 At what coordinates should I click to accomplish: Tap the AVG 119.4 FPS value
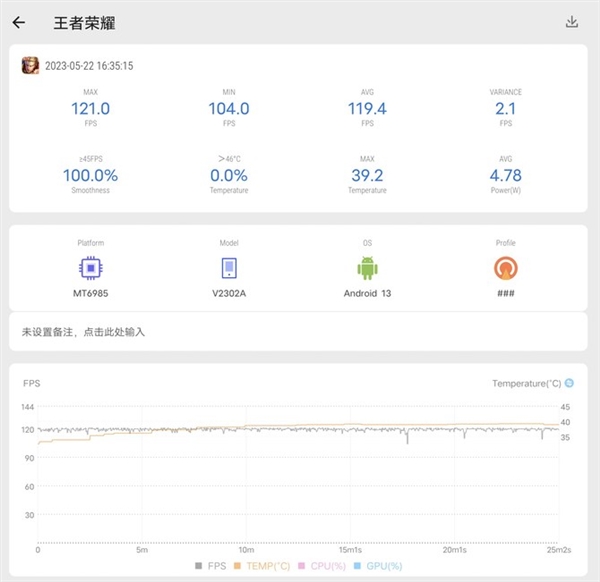coord(367,109)
